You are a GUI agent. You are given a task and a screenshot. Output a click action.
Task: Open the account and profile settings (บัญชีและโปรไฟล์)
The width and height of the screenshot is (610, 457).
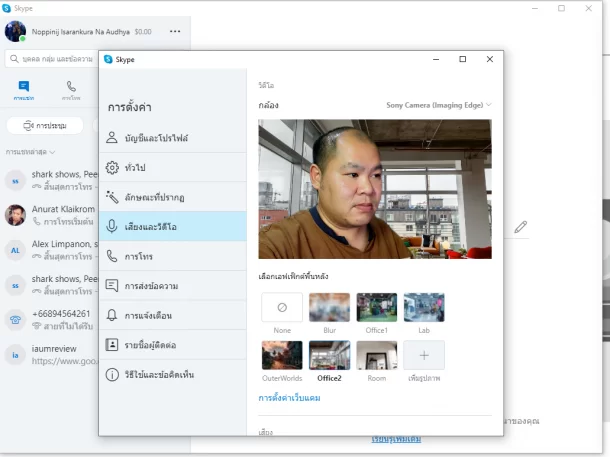pos(173,138)
